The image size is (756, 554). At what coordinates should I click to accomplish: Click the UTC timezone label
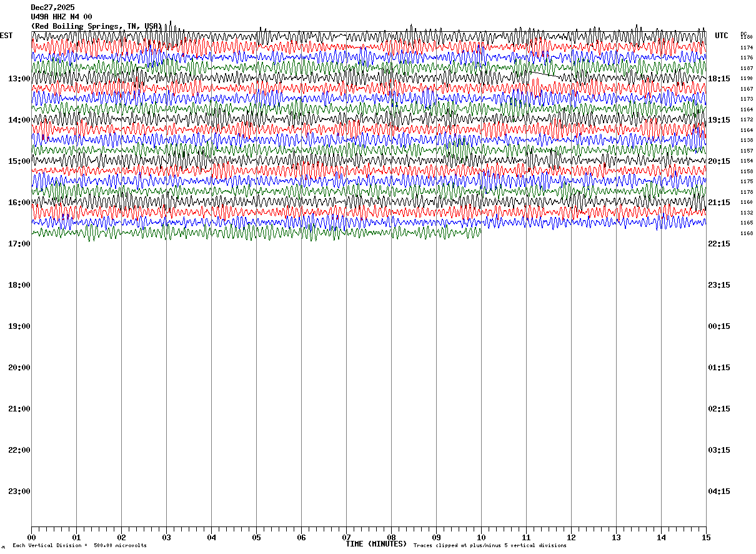click(x=722, y=36)
